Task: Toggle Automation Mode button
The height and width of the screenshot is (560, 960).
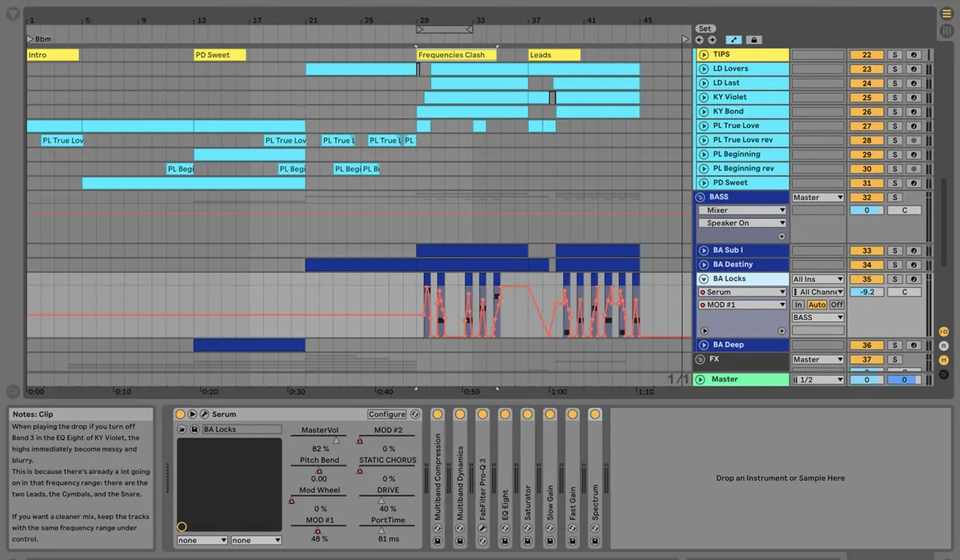Action: [x=734, y=39]
